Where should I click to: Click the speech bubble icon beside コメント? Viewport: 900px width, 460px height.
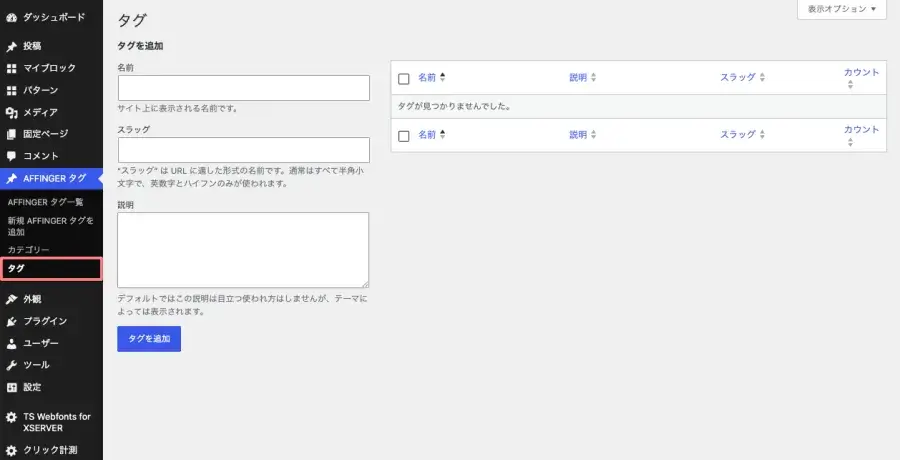11,156
